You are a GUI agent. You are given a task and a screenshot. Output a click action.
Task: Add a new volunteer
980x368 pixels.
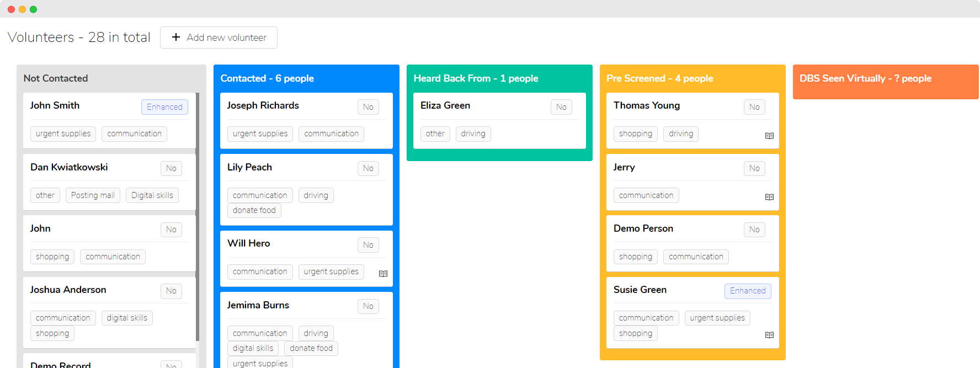(219, 38)
